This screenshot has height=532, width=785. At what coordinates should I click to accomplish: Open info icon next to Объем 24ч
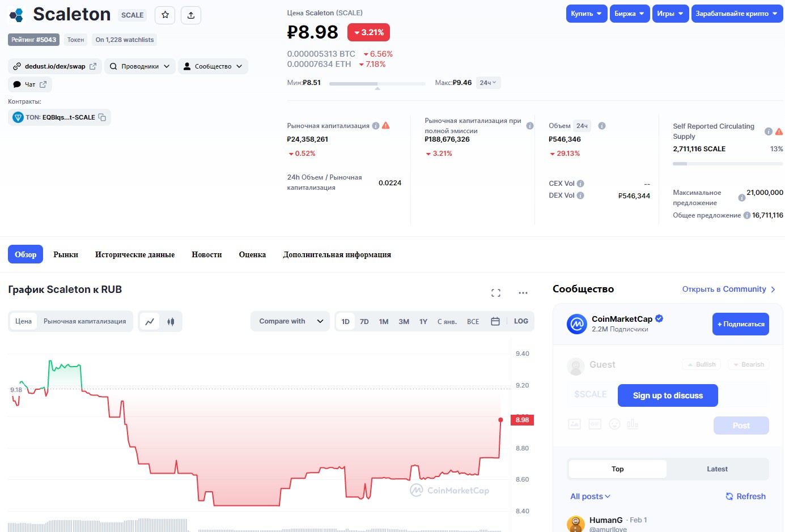pos(602,126)
